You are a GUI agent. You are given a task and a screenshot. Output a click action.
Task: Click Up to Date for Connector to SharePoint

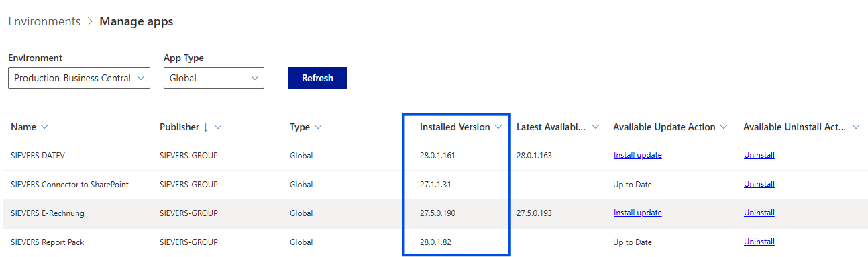click(x=633, y=184)
